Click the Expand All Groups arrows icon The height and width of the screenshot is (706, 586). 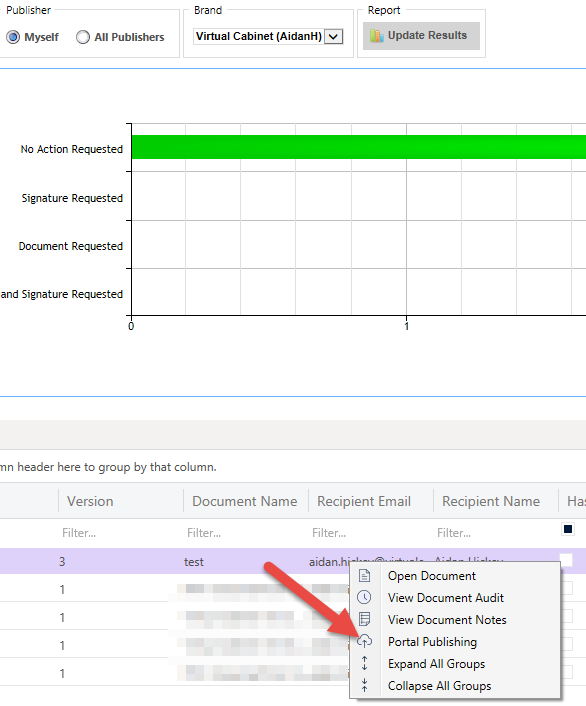pyautogui.click(x=364, y=663)
